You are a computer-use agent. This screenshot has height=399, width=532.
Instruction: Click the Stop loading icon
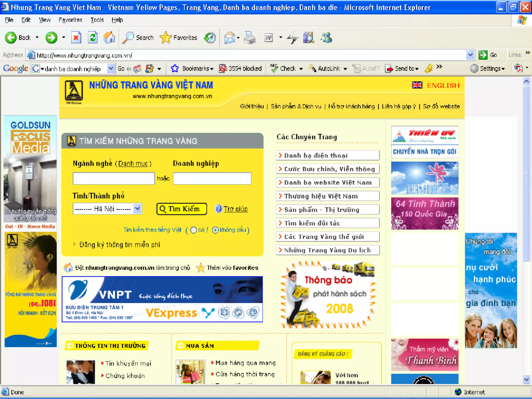(x=76, y=38)
